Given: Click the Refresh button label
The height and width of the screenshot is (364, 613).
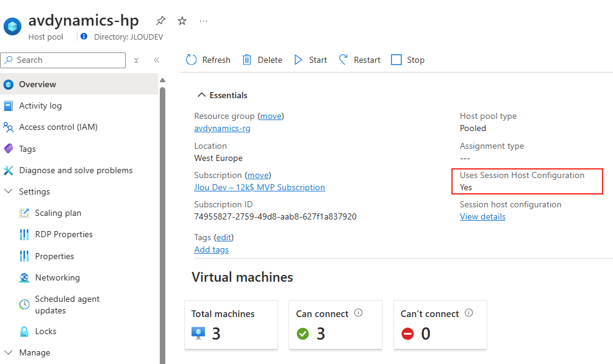Looking at the screenshot, I should 216,60.
